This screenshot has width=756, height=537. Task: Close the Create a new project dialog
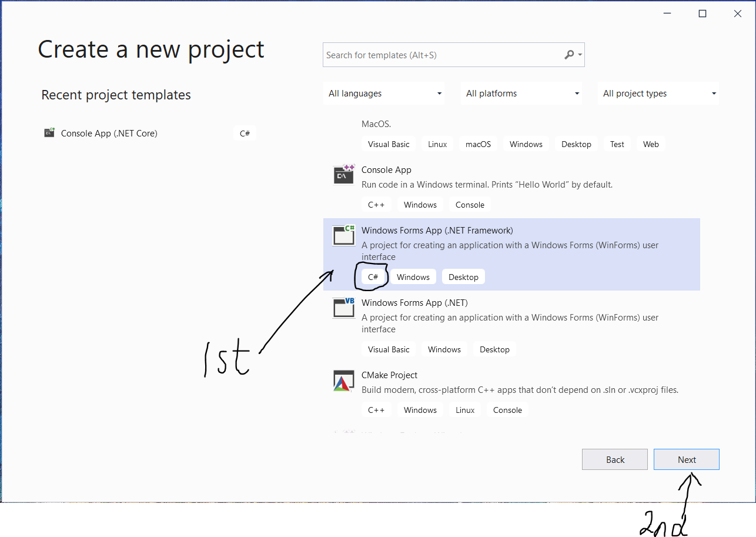click(x=737, y=14)
